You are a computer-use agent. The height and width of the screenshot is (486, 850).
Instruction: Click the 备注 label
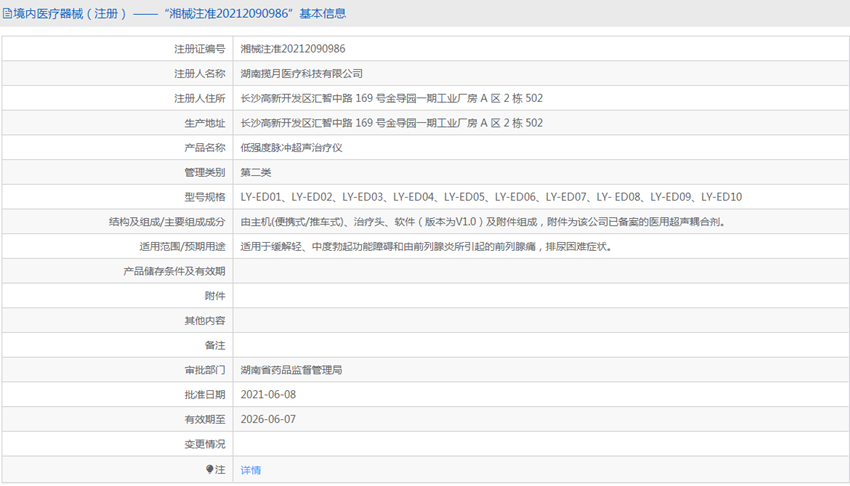click(215, 345)
